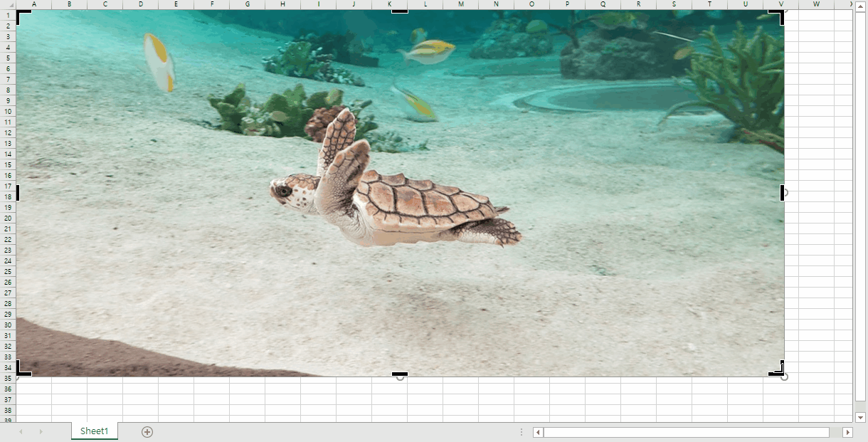Click the top-middle crop handle

[x=400, y=11]
